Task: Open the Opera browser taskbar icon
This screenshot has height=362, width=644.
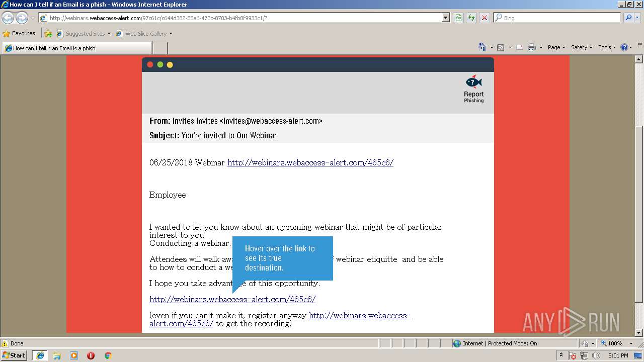Action: [91, 355]
